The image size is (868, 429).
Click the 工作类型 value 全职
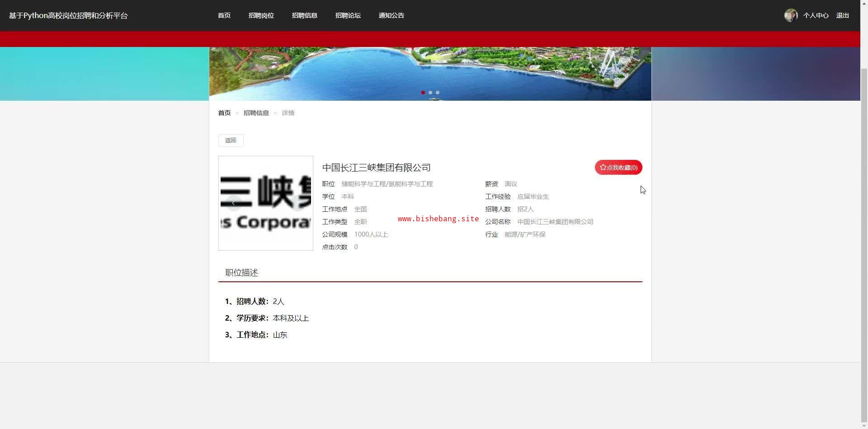tap(360, 222)
